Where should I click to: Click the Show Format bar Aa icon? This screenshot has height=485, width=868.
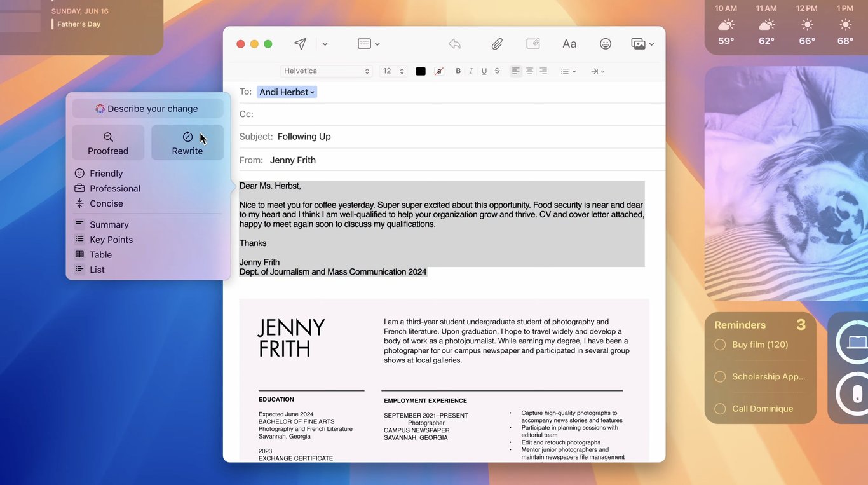(569, 44)
